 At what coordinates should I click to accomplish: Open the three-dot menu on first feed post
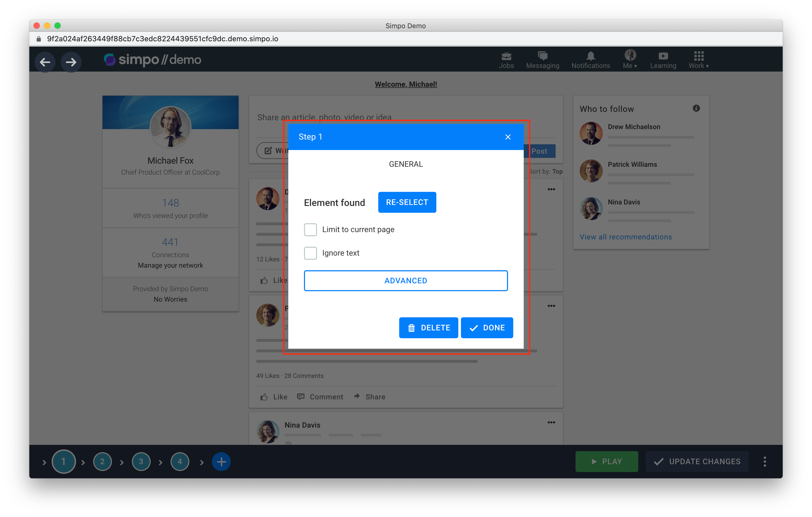[x=551, y=189]
